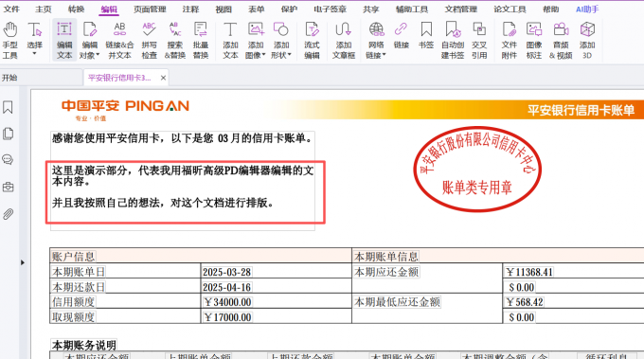The image size is (644, 359).
Task: Open the Edit Object tool (编辑对象)
Action: click(x=90, y=40)
